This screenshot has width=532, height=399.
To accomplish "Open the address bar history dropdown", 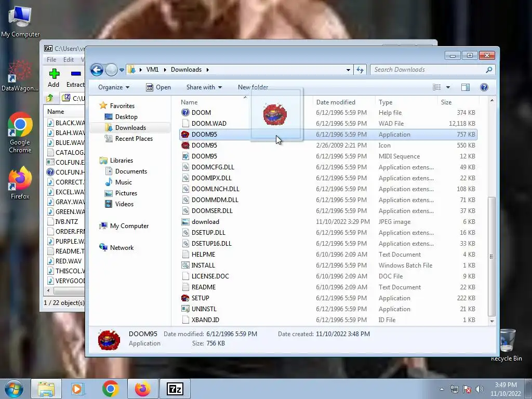I will pyautogui.click(x=348, y=70).
